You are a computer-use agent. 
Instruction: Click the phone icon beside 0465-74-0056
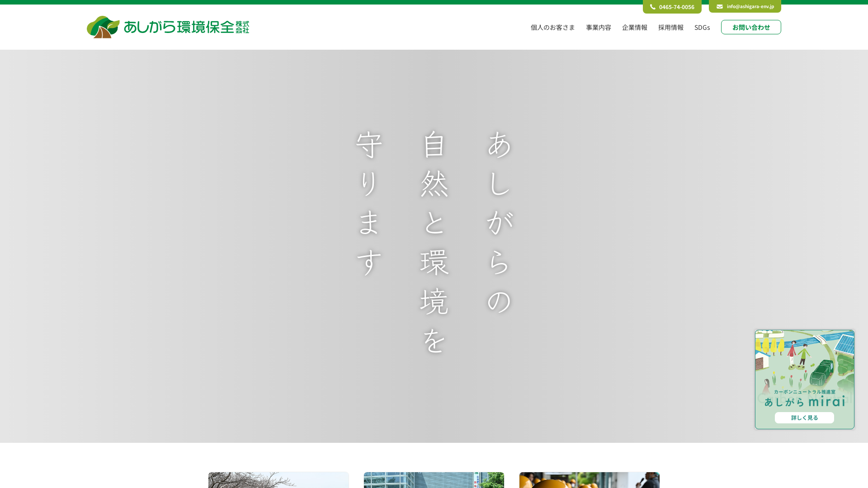(x=652, y=7)
